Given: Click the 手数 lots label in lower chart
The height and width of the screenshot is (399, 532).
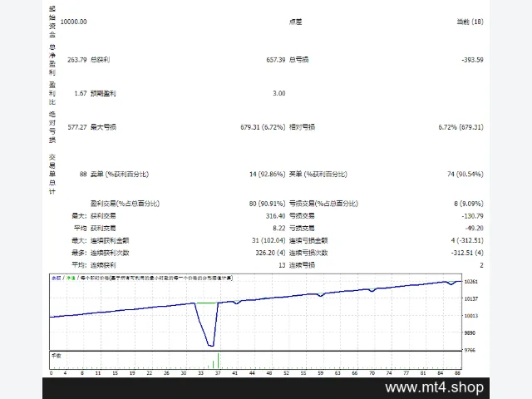Looking at the screenshot, I should (x=57, y=356).
